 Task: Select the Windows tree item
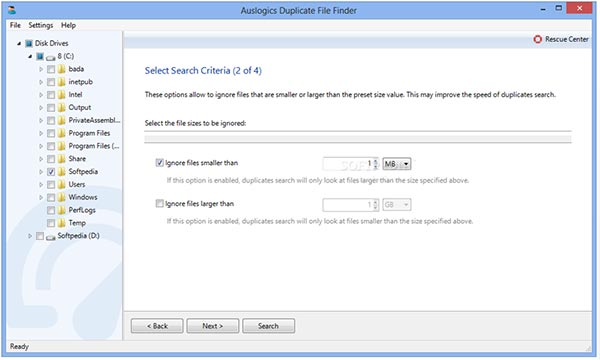click(x=83, y=197)
